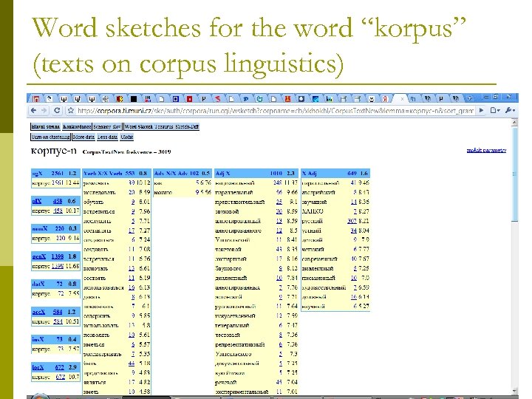Image resolution: width=532 pixels, height=399 pixels.
Task: Click the count 34 beside устный
Action: (353, 231)
